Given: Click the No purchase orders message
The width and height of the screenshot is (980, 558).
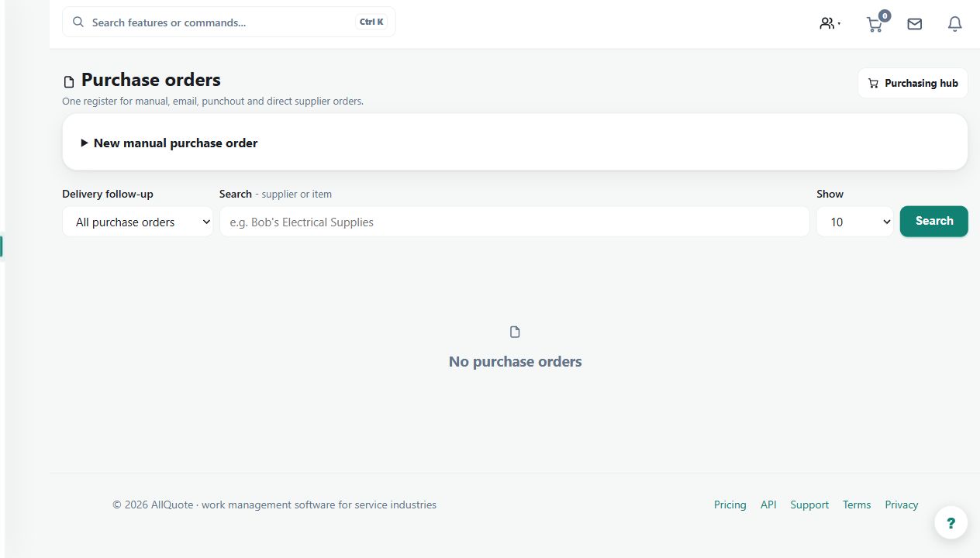Looking at the screenshot, I should (515, 361).
